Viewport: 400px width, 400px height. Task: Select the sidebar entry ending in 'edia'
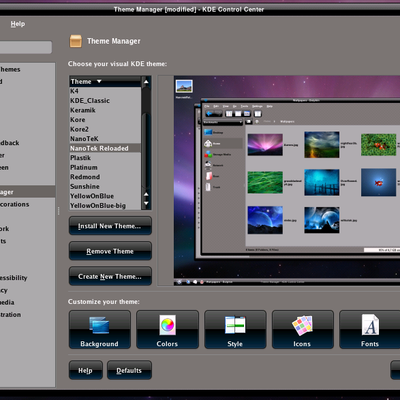(27, 302)
